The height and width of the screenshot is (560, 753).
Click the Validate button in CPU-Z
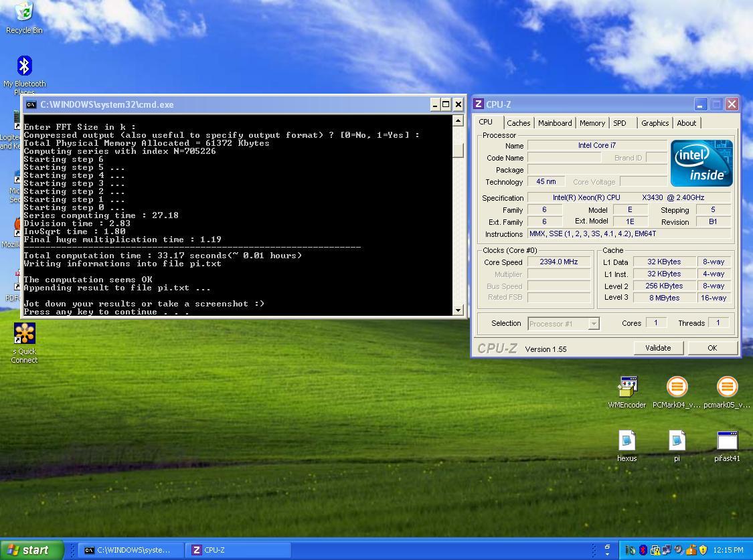[658, 348]
